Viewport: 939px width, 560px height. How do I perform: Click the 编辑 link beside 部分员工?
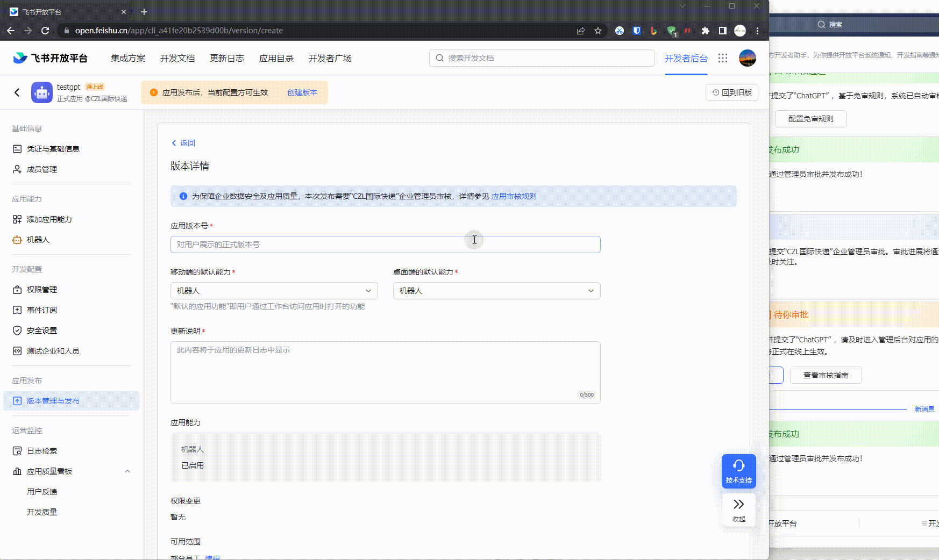point(212,557)
